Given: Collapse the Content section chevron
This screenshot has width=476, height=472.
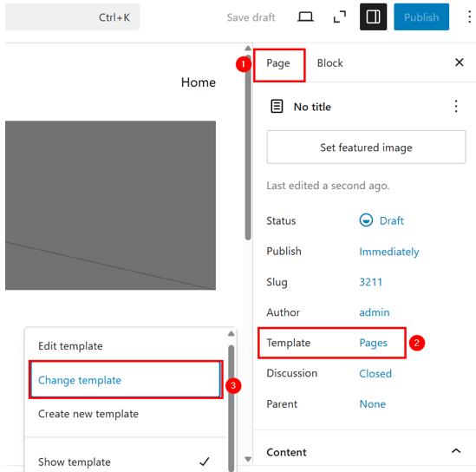Looking at the screenshot, I should pyautogui.click(x=456, y=451).
